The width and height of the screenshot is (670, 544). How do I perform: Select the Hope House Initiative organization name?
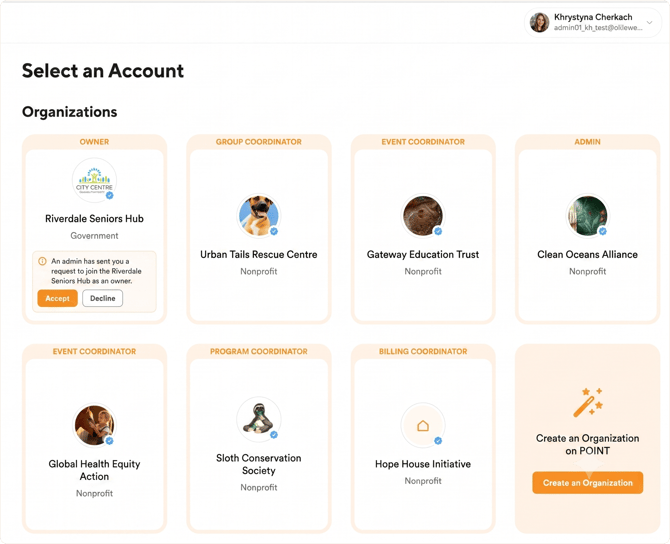click(x=423, y=464)
